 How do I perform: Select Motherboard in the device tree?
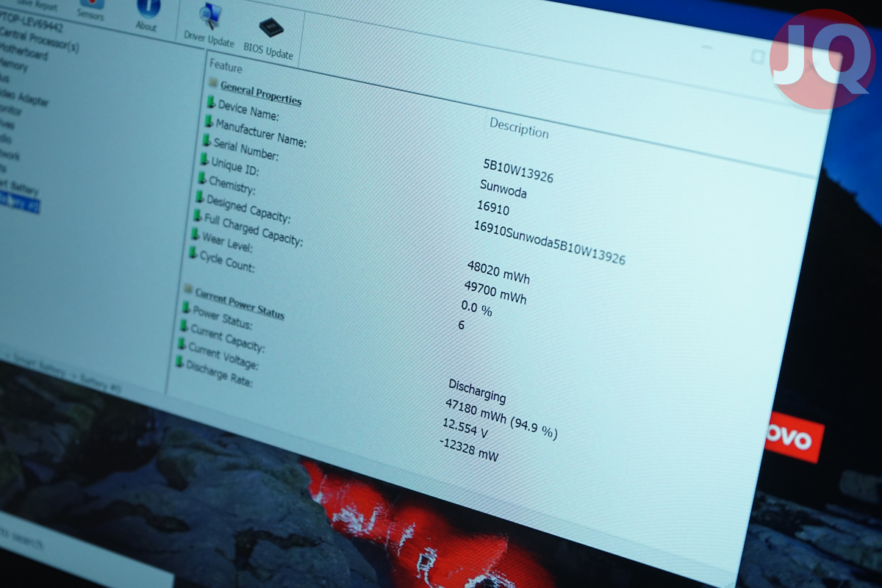pos(24,53)
